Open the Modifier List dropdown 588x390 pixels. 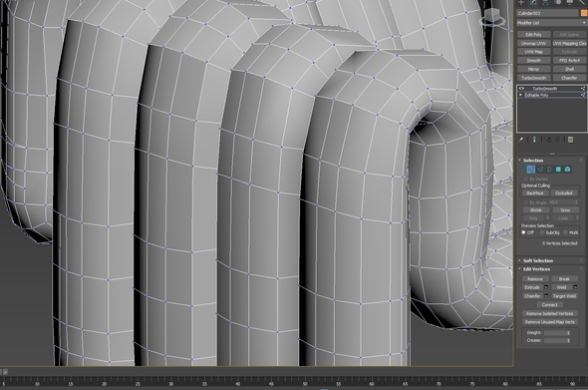551,23
